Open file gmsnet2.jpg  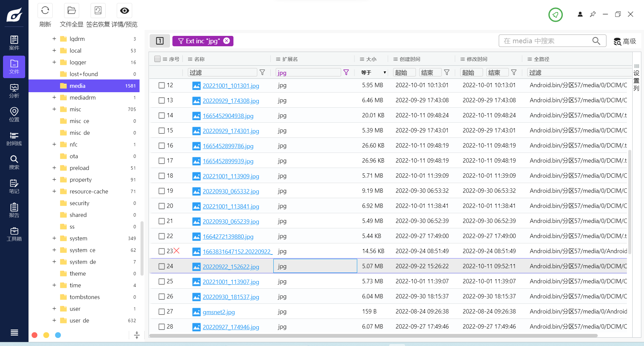[x=219, y=312]
